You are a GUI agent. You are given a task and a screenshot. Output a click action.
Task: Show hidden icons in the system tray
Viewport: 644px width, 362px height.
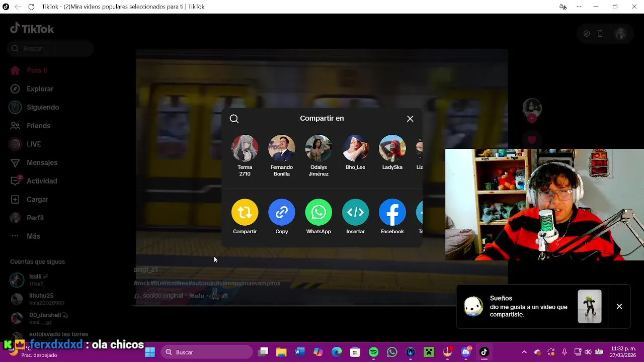pos(524,352)
